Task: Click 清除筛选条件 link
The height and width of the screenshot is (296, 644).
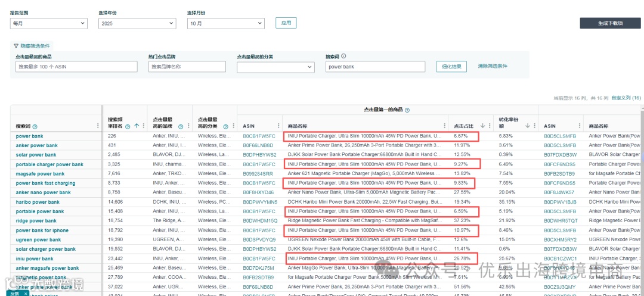Action: tap(493, 66)
